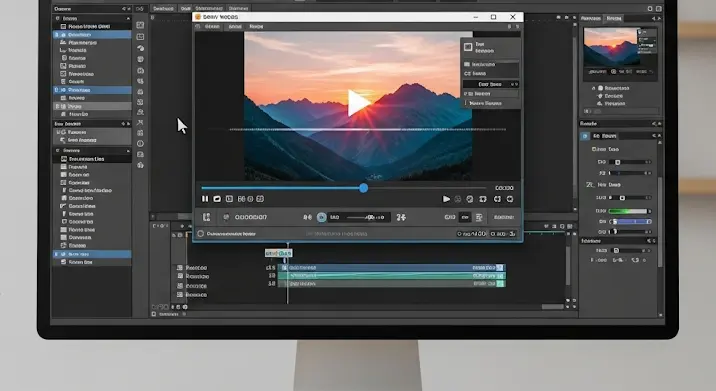Click the dark highlighted button before the list icon
The width and height of the screenshot is (716, 391).
tap(465, 217)
